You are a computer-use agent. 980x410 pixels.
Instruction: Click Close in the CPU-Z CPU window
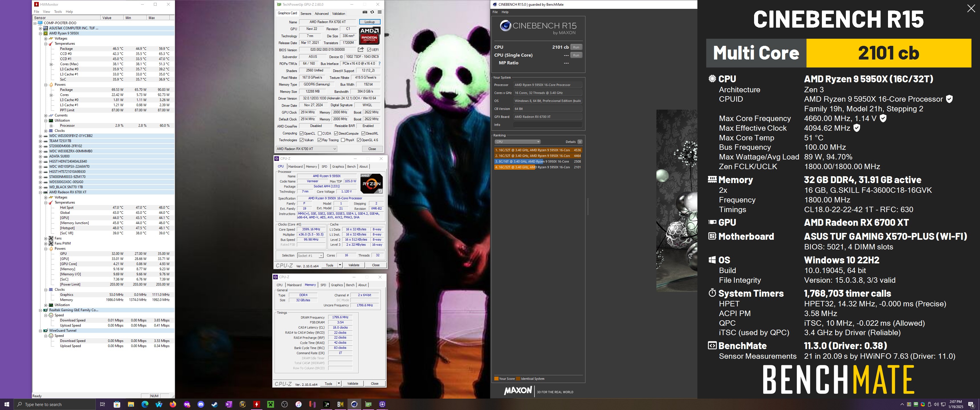pyautogui.click(x=375, y=265)
